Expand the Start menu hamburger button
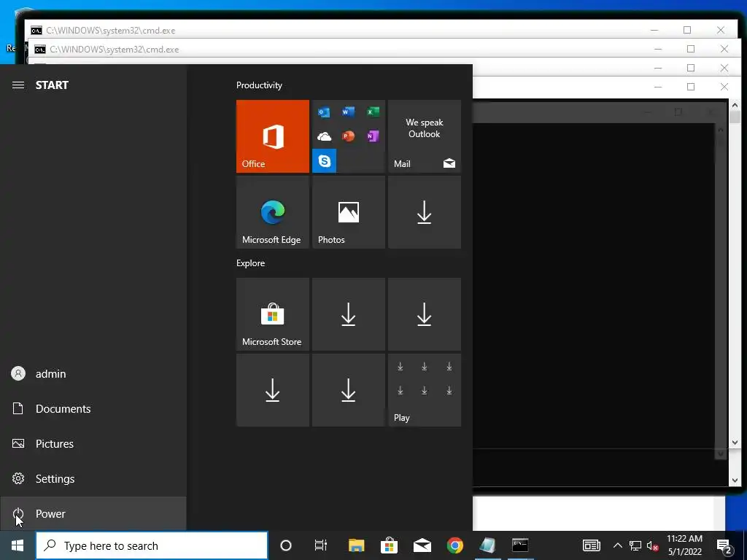This screenshot has width=747, height=560. tap(18, 85)
